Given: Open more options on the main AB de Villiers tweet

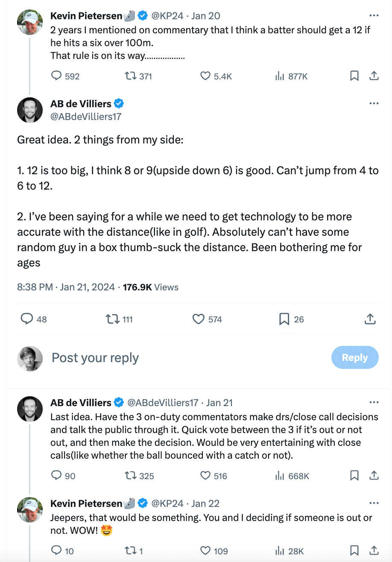Looking at the screenshot, I should [x=374, y=103].
